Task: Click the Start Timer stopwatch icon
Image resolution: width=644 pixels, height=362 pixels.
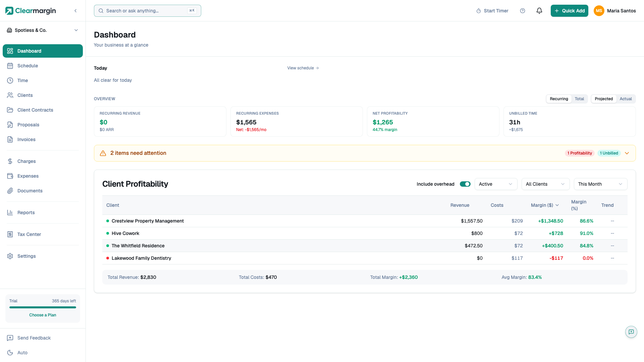Action: pyautogui.click(x=478, y=11)
